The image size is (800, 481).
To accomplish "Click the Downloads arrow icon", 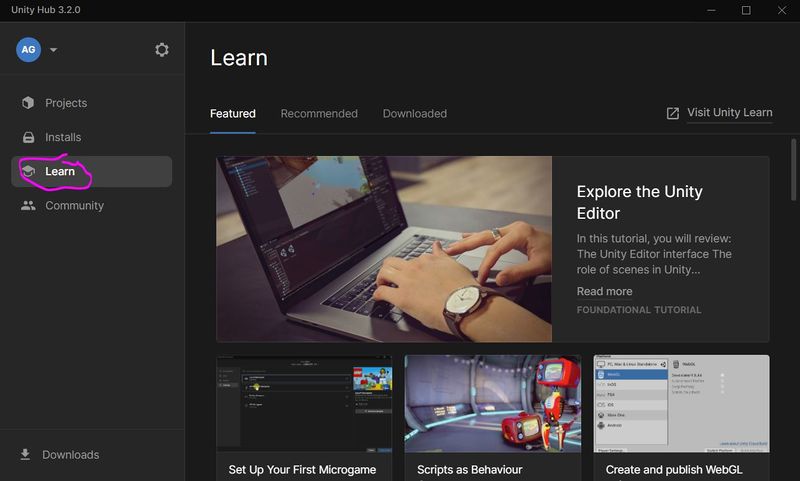I will coord(25,454).
